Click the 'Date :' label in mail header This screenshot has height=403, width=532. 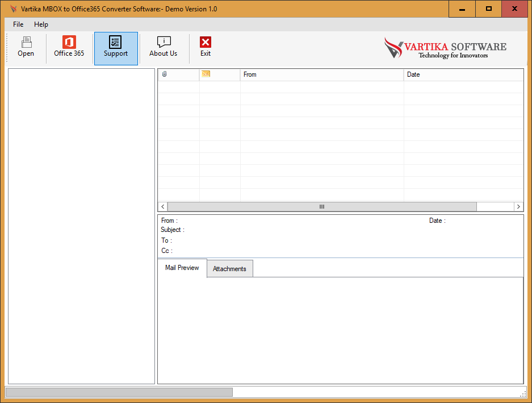tap(437, 221)
